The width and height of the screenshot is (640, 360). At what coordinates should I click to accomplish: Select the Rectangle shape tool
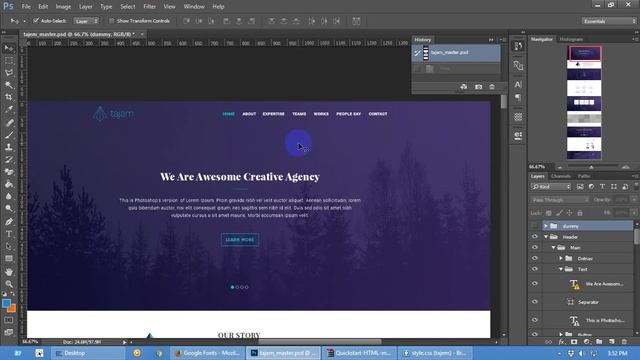9,258
